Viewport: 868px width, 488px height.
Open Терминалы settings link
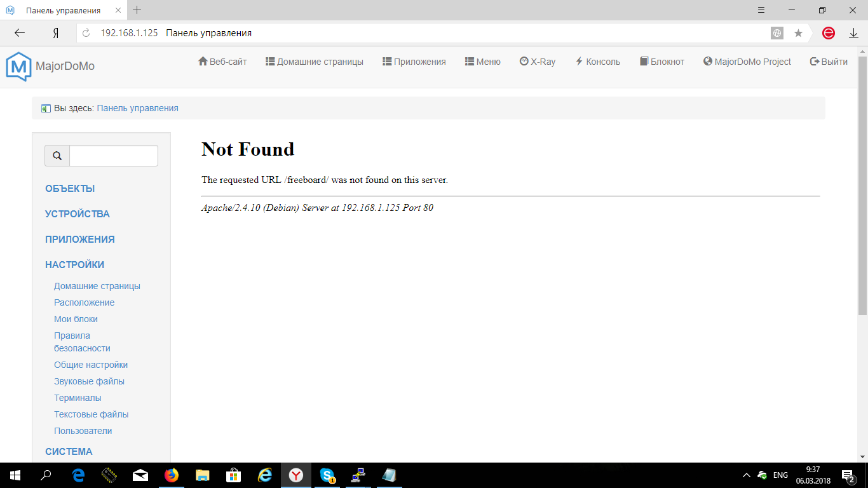coord(78,398)
